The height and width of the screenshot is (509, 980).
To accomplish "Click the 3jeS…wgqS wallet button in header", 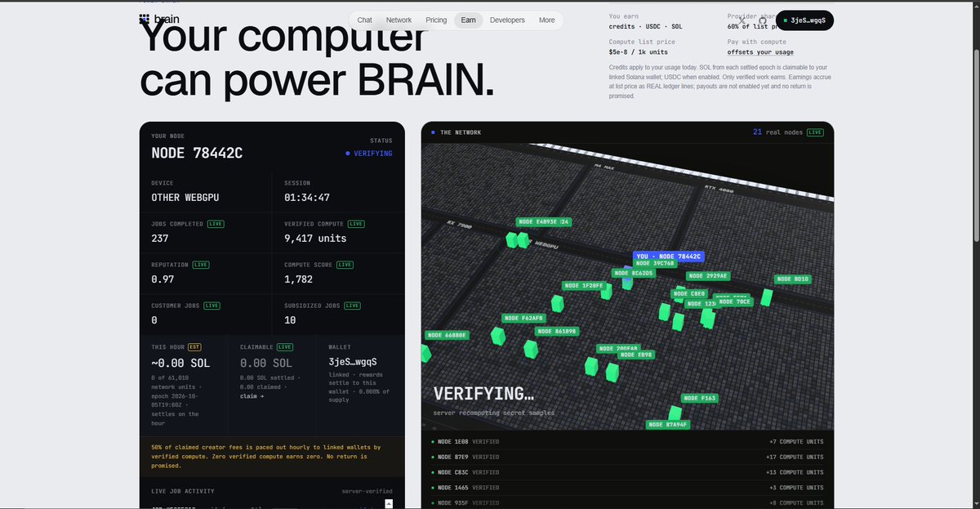I will pos(804,20).
